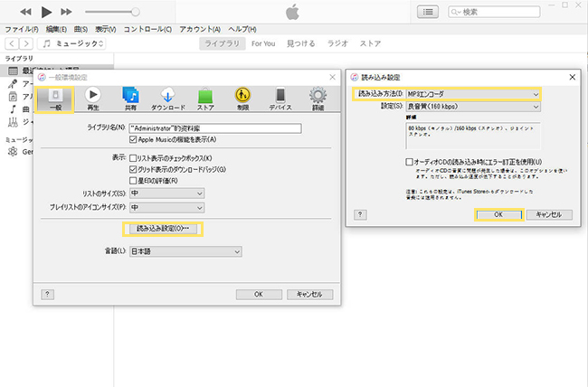588x387 pixels.
Task: Click the 検索 search field
Action: point(494,12)
